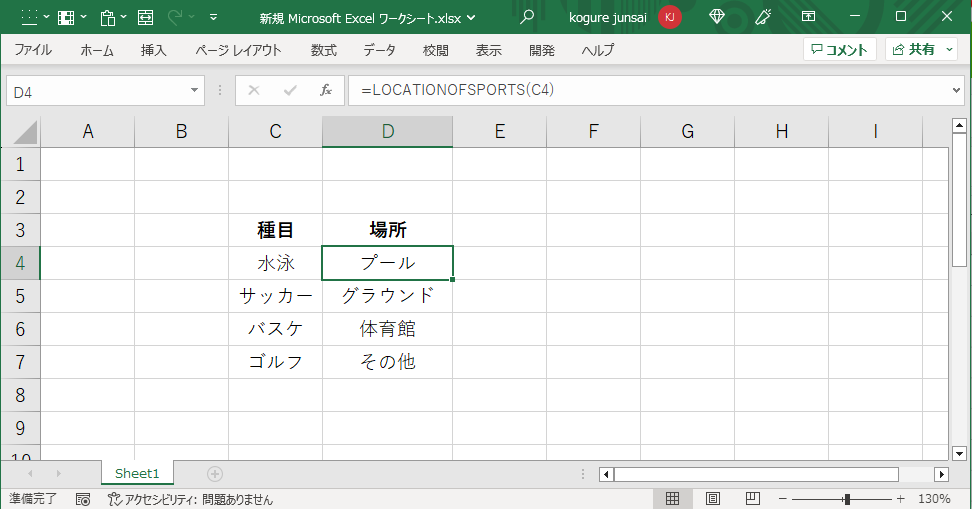This screenshot has width=972, height=509.
Task: Click the search magnifier icon
Action: coord(527,17)
